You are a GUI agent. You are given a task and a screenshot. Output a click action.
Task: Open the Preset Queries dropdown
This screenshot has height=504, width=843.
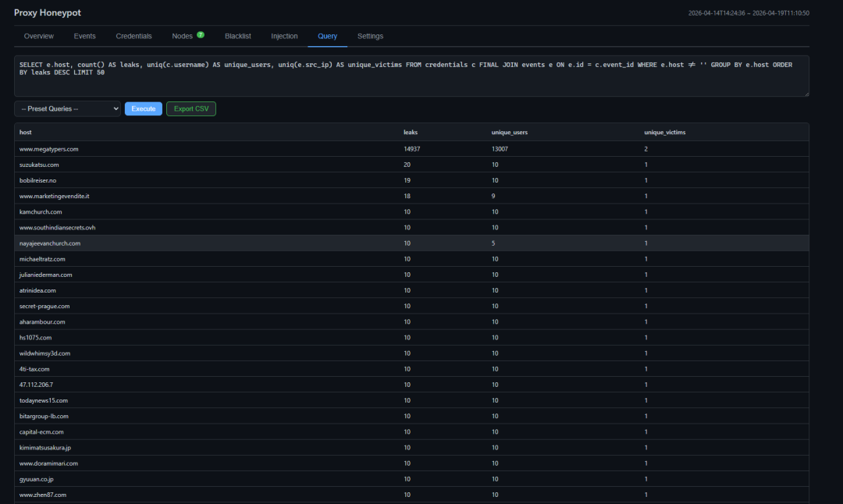tap(67, 108)
